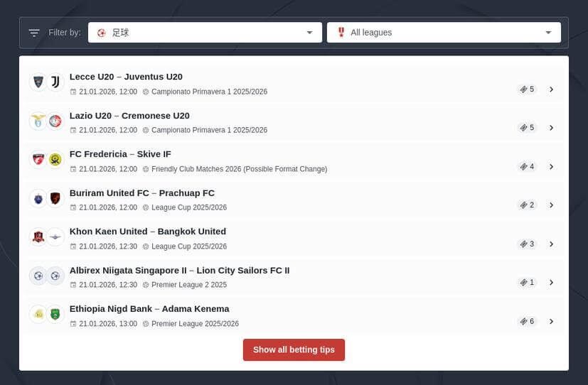Screen dimensions: 588x385
Task: Click the Khon Kaen United team logo
Action: (x=38, y=237)
